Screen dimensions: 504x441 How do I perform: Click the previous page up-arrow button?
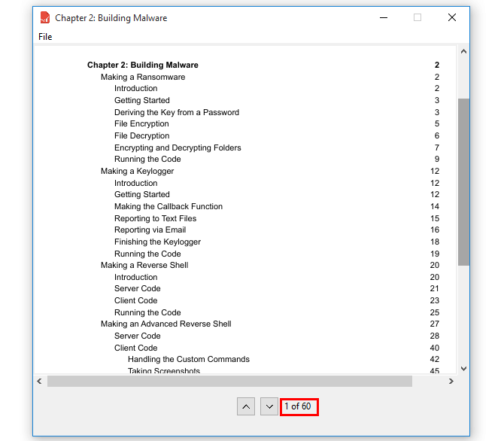246,406
